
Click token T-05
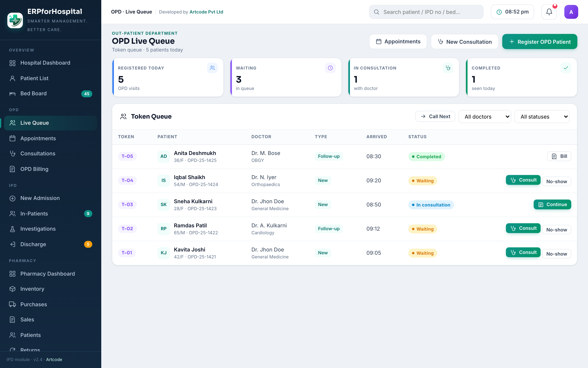pos(127,156)
